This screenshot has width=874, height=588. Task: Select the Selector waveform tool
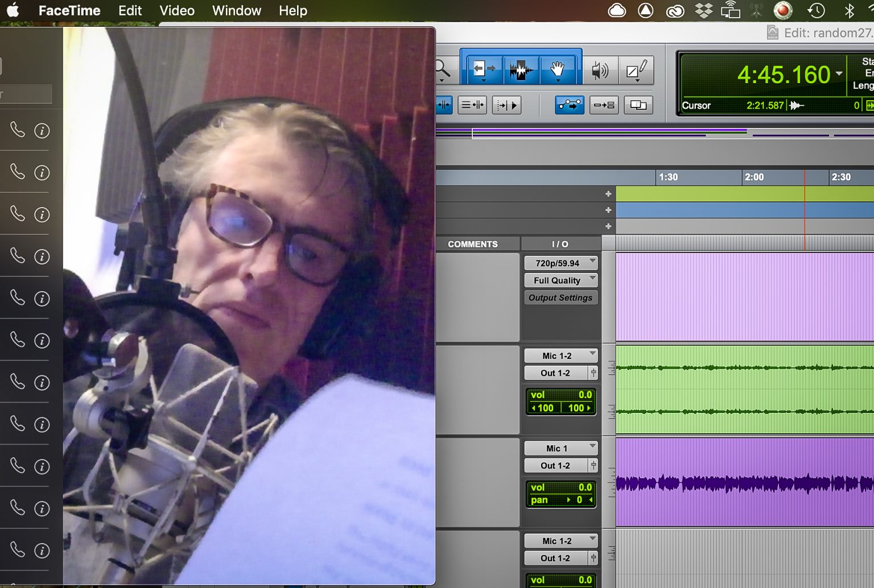(520, 69)
